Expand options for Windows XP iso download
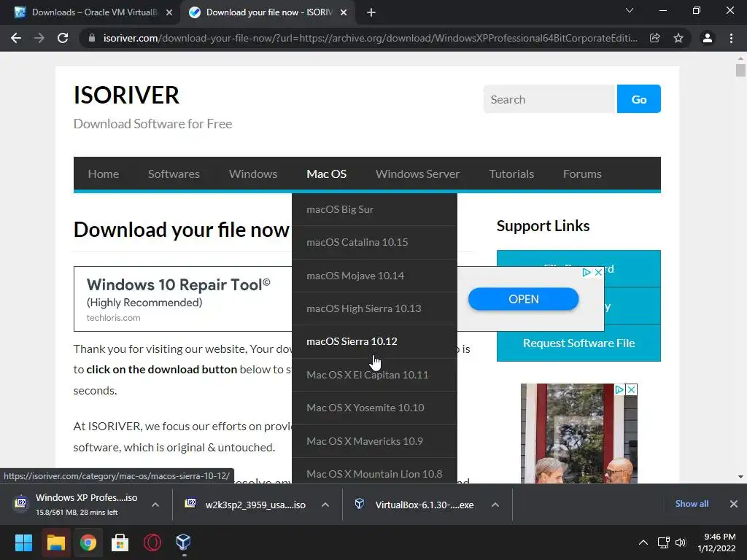The height and width of the screenshot is (560, 747). [x=155, y=505]
